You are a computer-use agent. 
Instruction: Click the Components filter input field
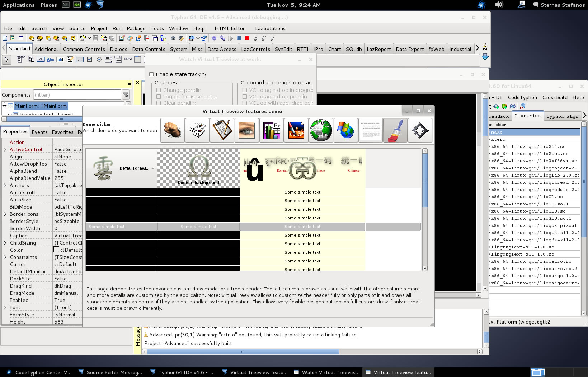coord(77,95)
